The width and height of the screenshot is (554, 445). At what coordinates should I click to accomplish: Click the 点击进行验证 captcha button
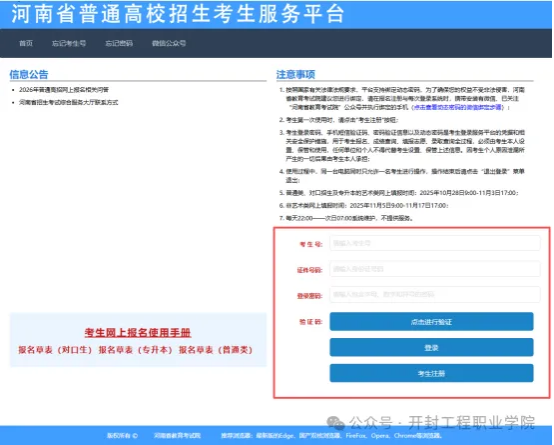pos(431,322)
